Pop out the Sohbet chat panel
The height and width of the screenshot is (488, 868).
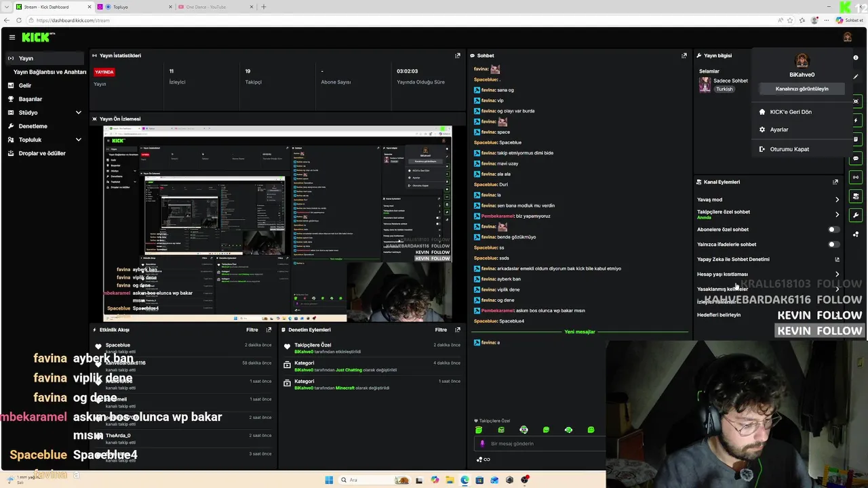point(684,56)
